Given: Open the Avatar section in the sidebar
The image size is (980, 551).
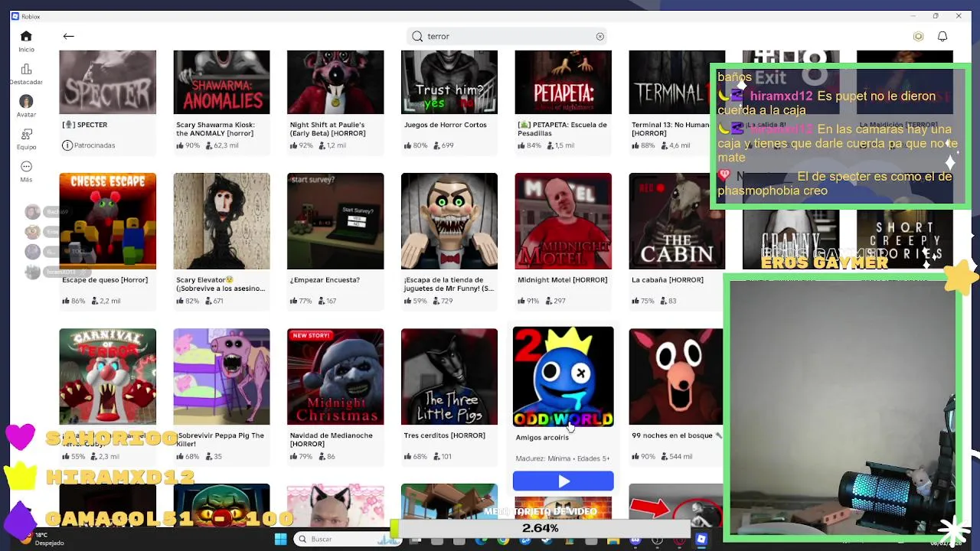Looking at the screenshot, I should [x=26, y=106].
